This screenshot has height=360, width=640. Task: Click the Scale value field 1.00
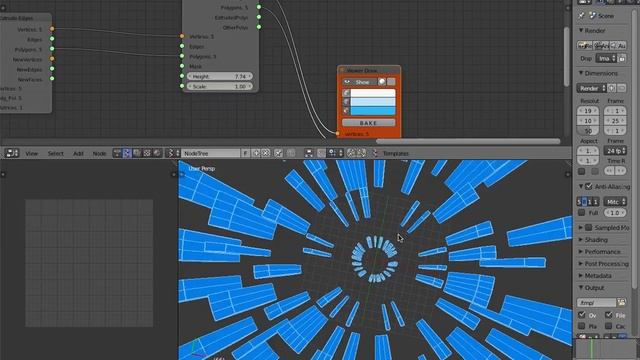coord(220,87)
